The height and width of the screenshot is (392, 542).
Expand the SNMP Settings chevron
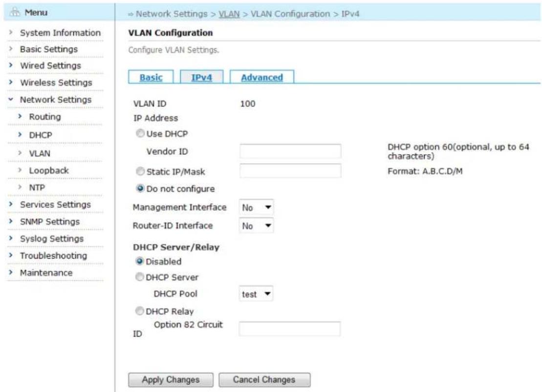(11, 221)
